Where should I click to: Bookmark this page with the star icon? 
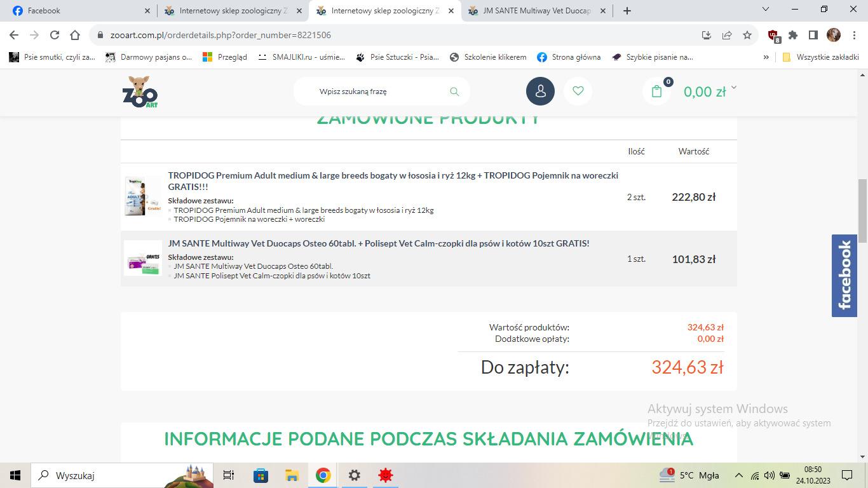click(x=747, y=35)
